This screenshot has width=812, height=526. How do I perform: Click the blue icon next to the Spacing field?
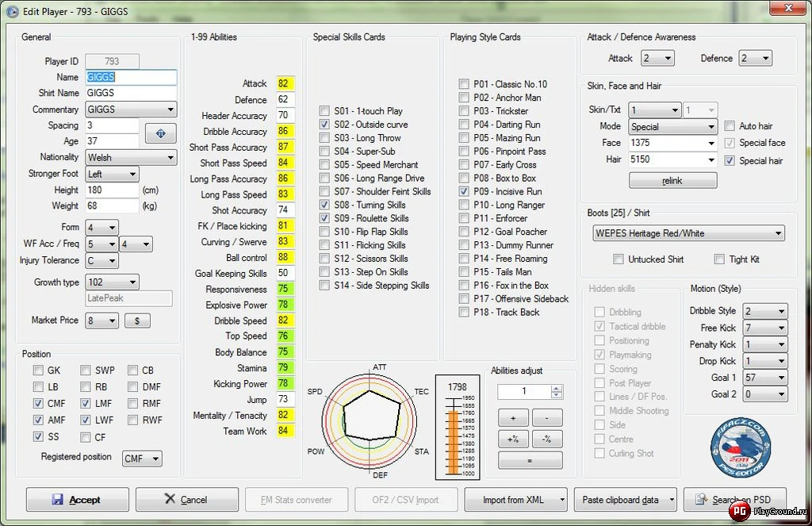(x=160, y=133)
